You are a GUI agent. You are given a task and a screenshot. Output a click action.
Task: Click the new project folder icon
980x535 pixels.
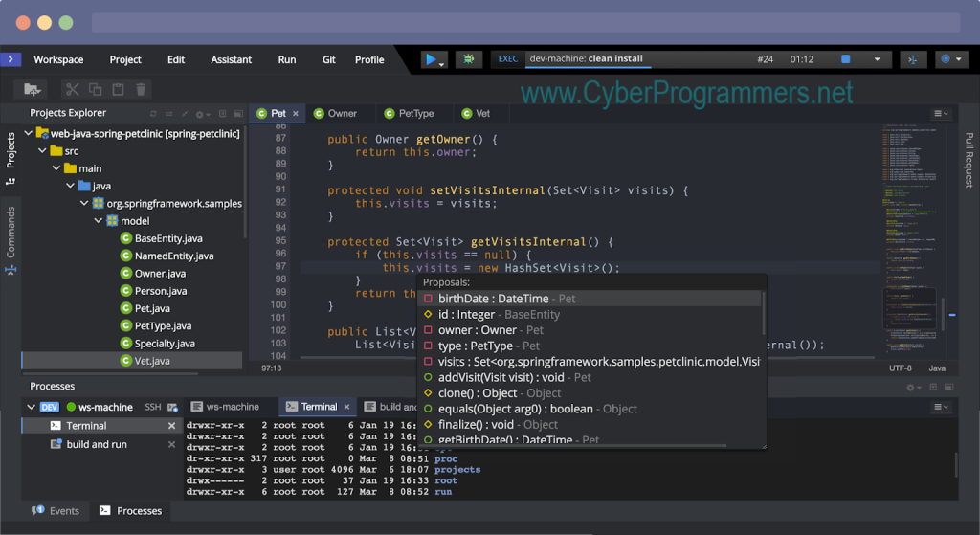click(x=32, y=89)
